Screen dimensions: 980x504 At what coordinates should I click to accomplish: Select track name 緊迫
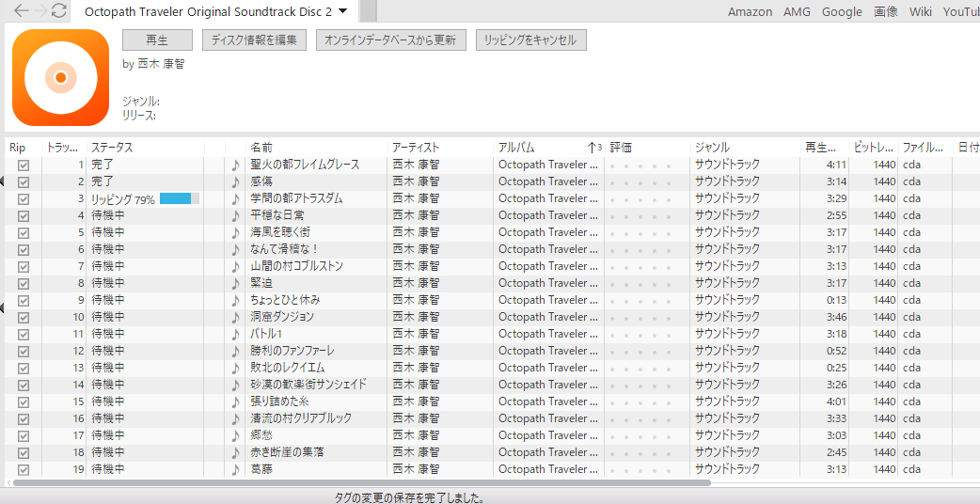pos(261,283)
